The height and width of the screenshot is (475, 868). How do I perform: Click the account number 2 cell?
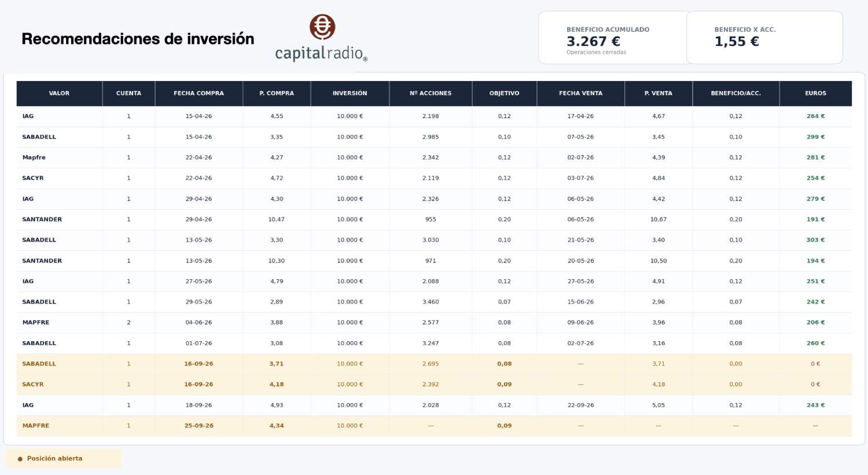pyautogui.click(x=128, y=323)
